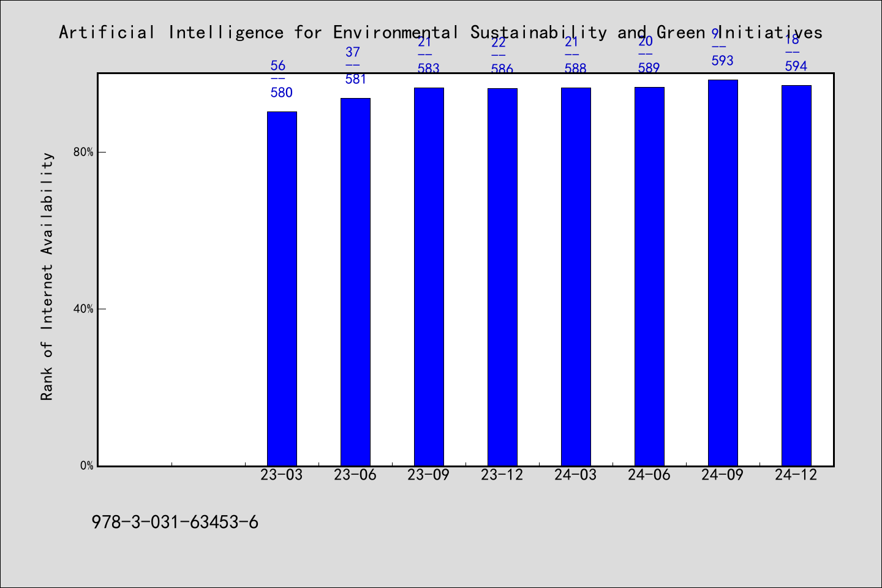Click the 37 rank label
Viewport: 882px width, 588px height.
click(x=352, y=52)
